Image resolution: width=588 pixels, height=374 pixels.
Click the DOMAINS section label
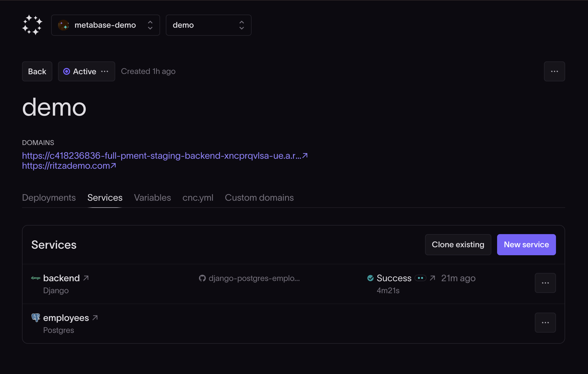(38, 143)
